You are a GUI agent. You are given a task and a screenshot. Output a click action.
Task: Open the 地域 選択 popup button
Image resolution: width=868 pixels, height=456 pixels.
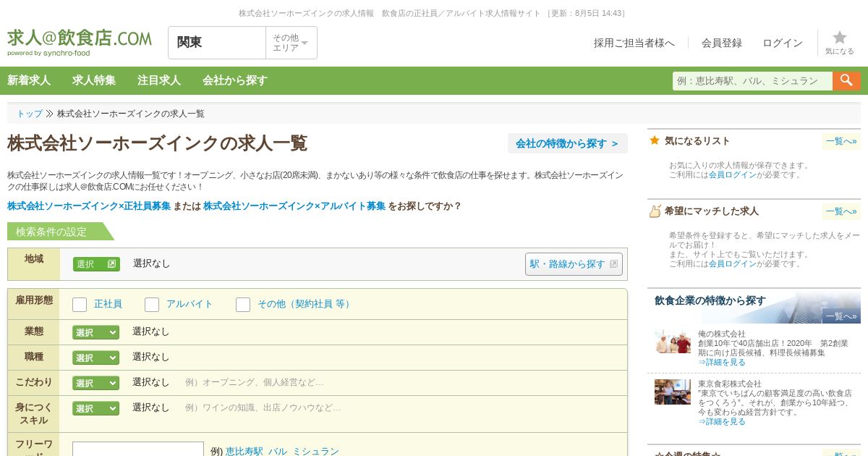tap(96, 264)
